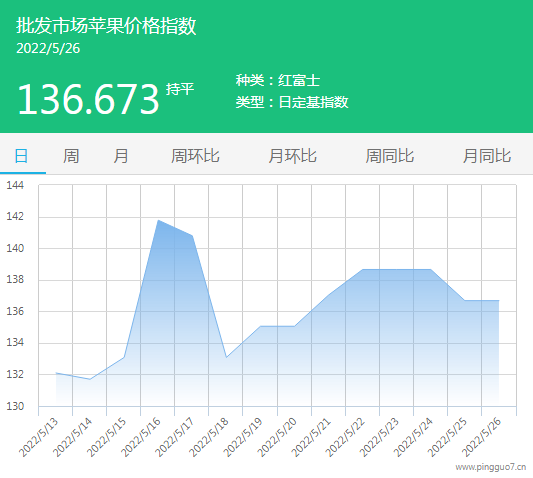Click the lowest data point at 2022/5/14
533x478 pixels.
[90, 379]
